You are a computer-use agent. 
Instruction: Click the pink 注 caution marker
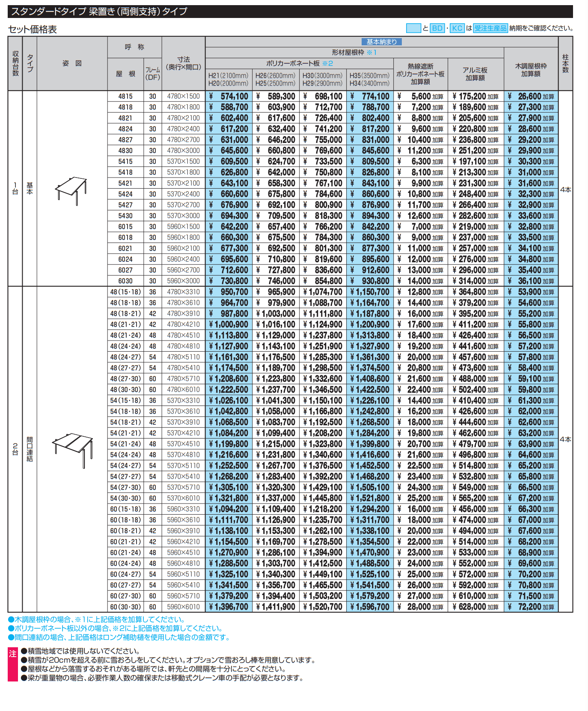pos(13,653)
